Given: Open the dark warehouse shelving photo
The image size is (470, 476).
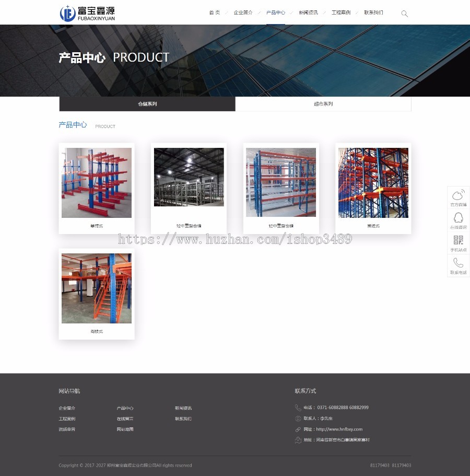Looking at the screenshot, I should click(x=189, y=177).
